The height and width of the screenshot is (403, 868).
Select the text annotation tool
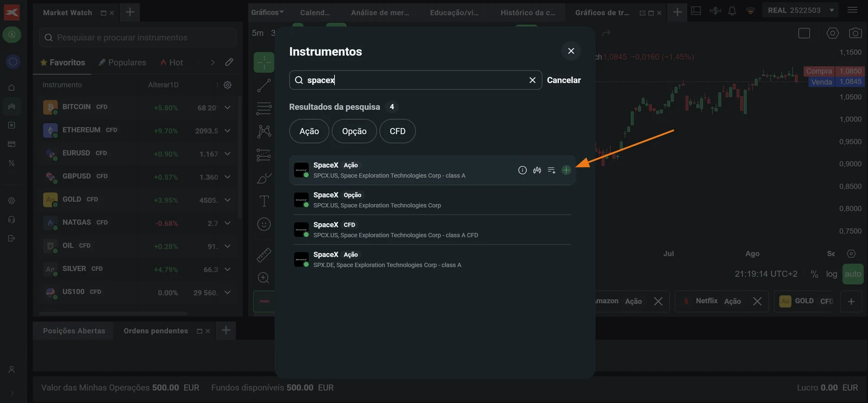click(264, 201)
